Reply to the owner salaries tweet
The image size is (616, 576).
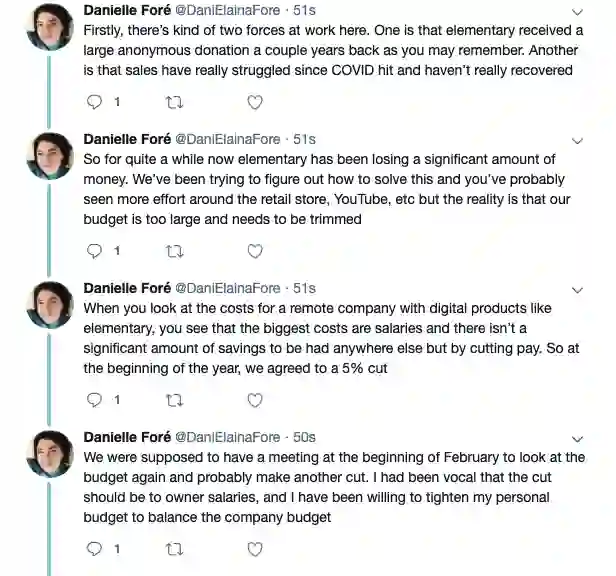pyautogui.click(x=95, y=549)
